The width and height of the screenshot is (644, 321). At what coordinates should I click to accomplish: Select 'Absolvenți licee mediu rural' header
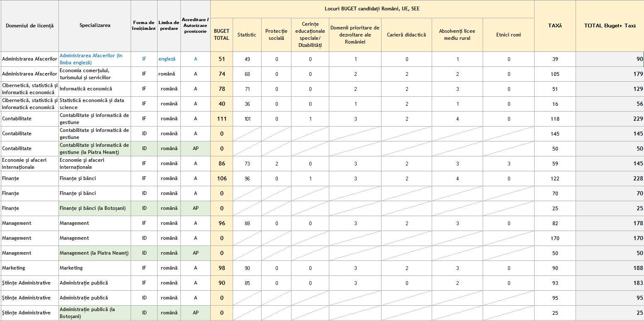pos(457,35)
